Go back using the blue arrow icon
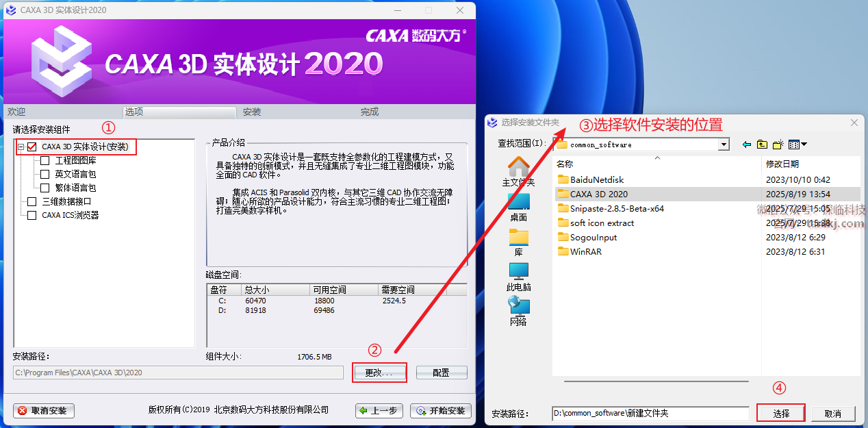 [x=746, y=144]
